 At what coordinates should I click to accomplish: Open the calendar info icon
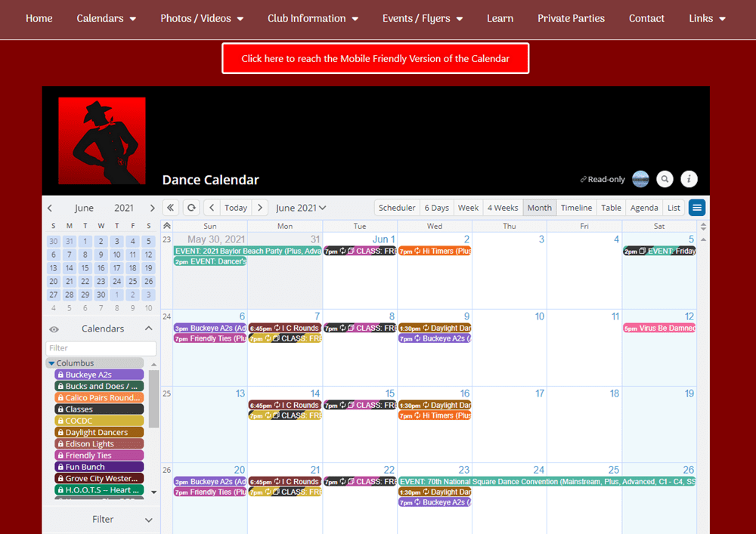pos(689,179)
